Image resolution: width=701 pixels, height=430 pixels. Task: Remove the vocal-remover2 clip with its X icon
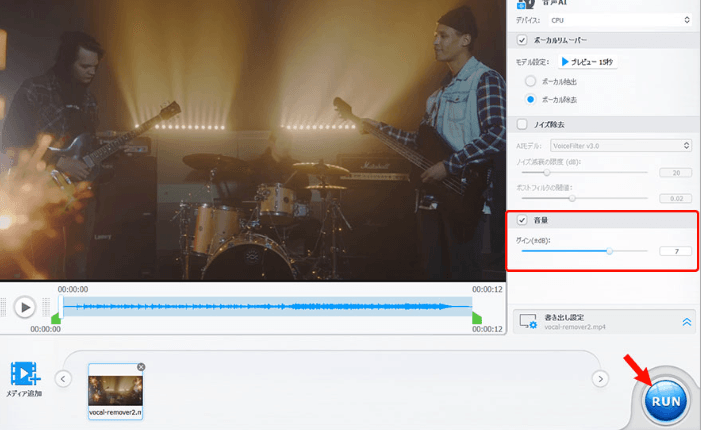tap(141, 367)
